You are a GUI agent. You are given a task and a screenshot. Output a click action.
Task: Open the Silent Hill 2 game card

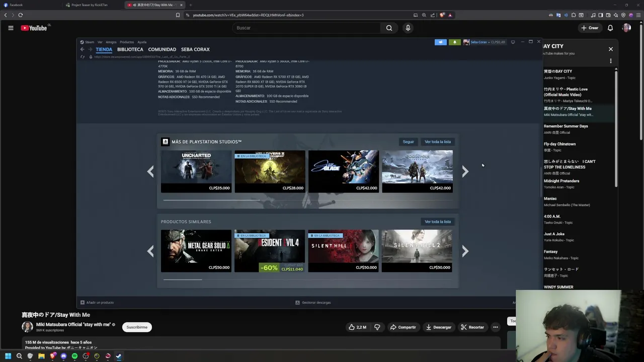[x=417, y=251]
